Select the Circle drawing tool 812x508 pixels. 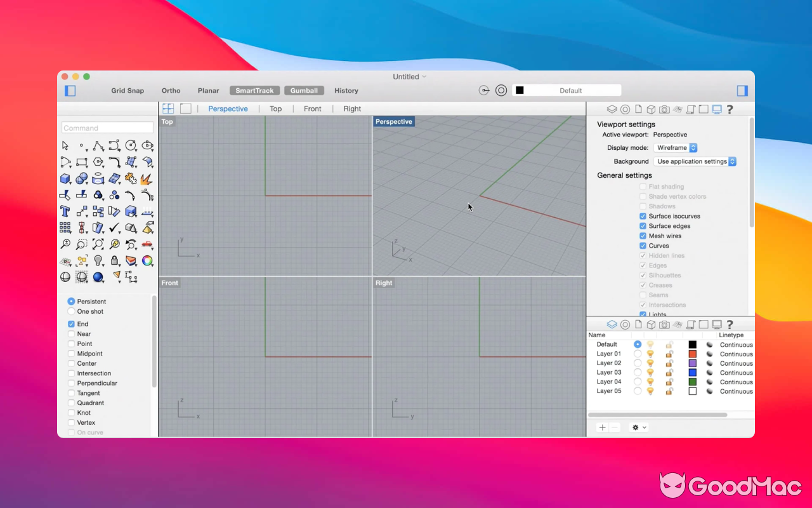[x=131, y=145]
